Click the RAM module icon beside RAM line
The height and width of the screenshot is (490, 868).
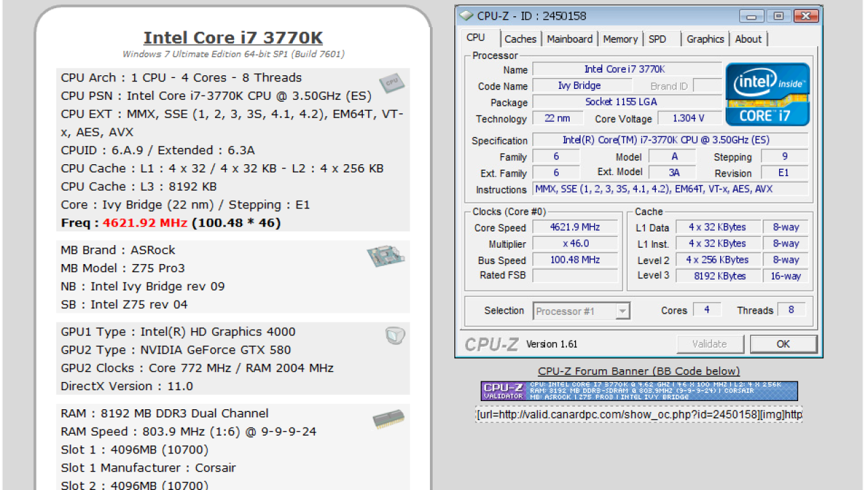pos(389,419)
